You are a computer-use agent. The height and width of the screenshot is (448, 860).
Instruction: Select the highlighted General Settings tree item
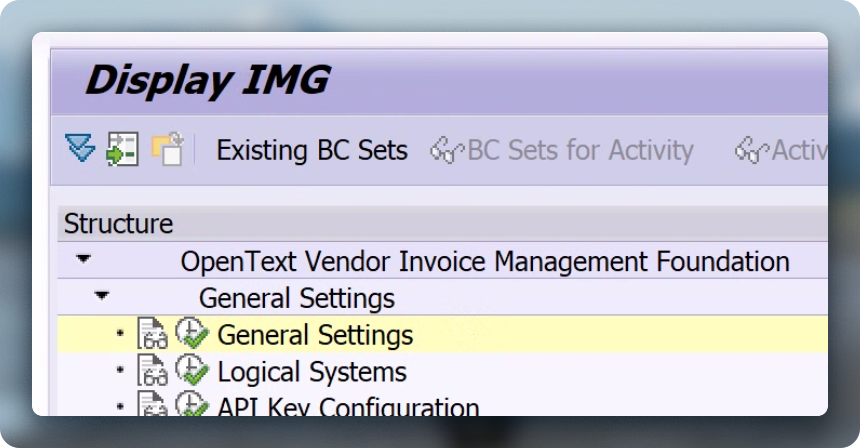tap(315, 335)
